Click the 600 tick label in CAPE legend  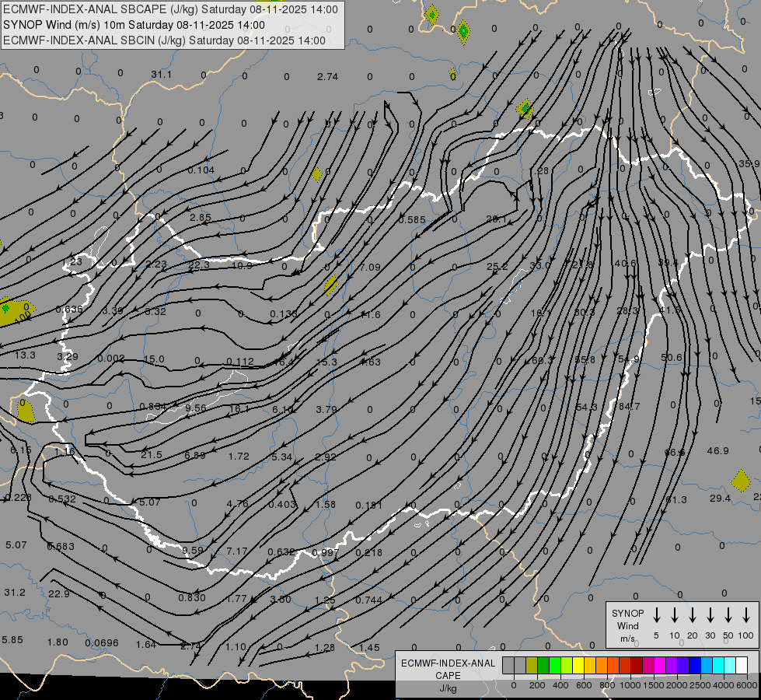(x=584, y=685)
